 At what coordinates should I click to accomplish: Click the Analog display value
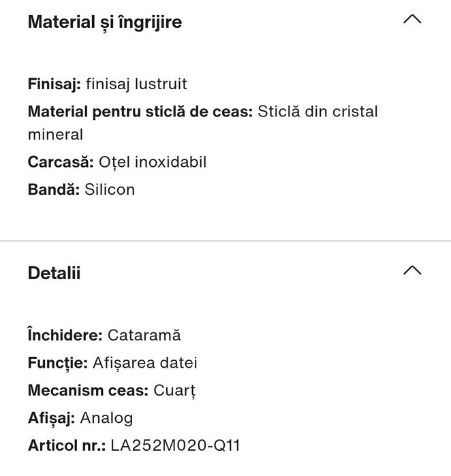pos(106,418)
